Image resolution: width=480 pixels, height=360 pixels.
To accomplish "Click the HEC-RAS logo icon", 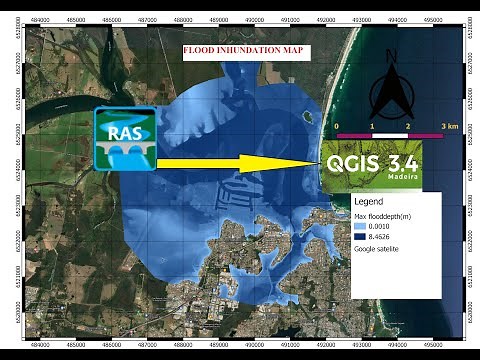I will 125,139.
